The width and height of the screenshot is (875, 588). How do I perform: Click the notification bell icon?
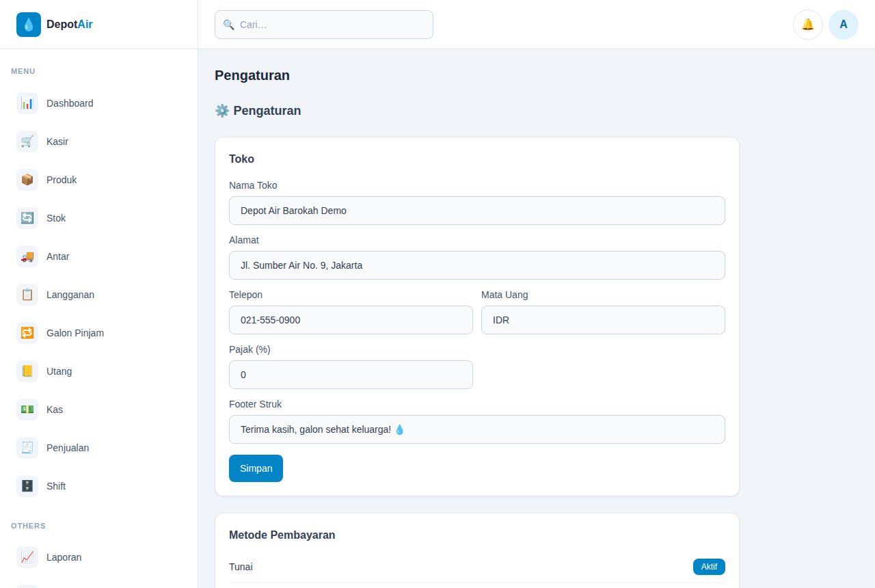pyautogui.click(x=808, y=25)
